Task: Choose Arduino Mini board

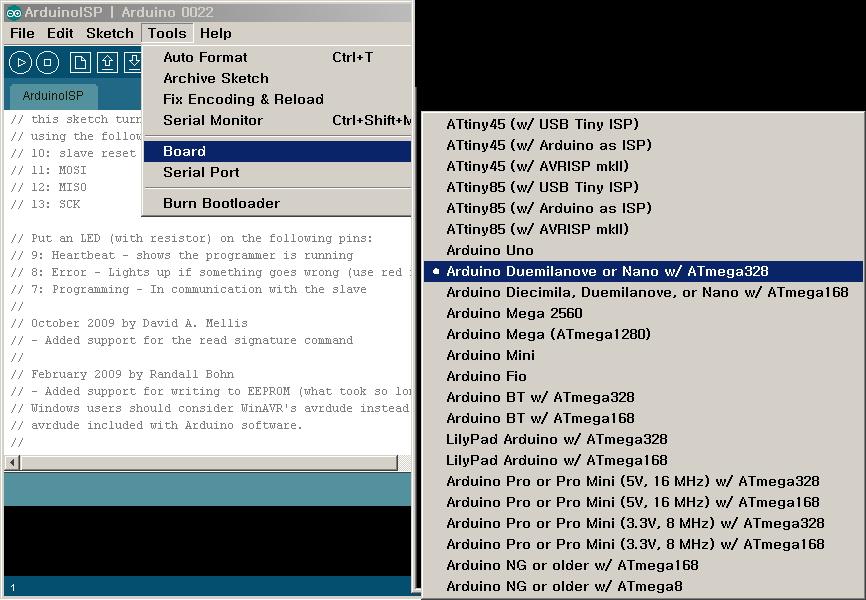Action: click(x=643, y=355)
